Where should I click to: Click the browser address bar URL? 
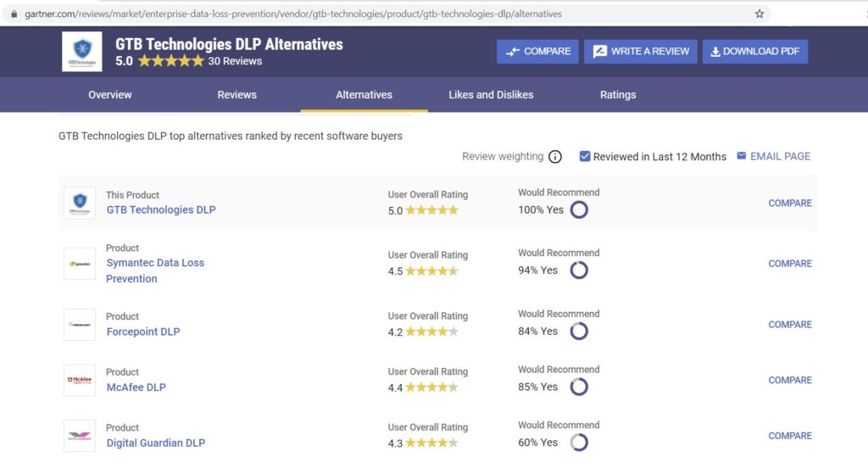(x=293, y=14)
